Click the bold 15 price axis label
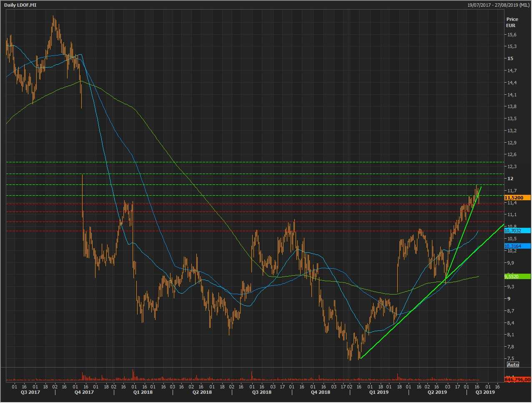Screen dimensions: 532x403 pyautogui.click(x=510, y=58)
